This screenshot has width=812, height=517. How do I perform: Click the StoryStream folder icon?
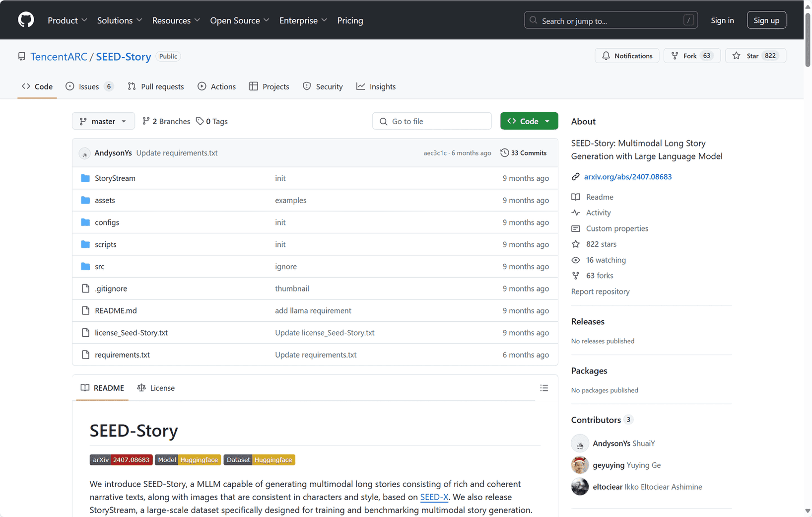(x=85, y=177)
